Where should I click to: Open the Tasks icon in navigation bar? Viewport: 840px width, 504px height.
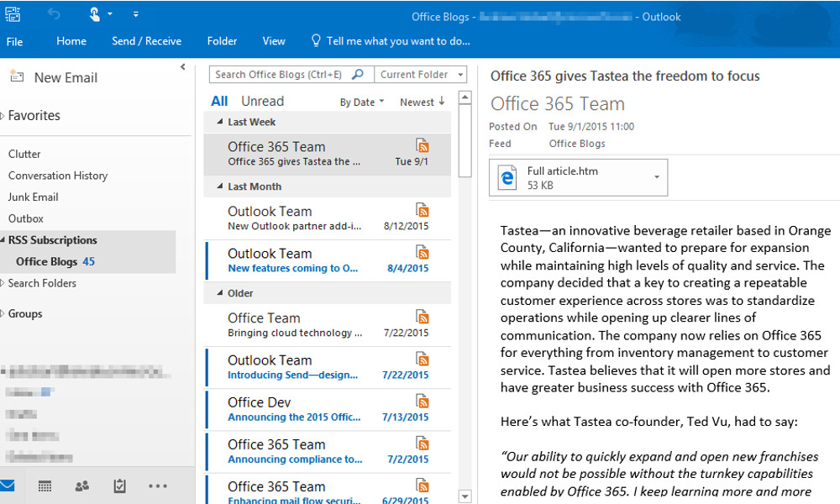coord(119,486)
